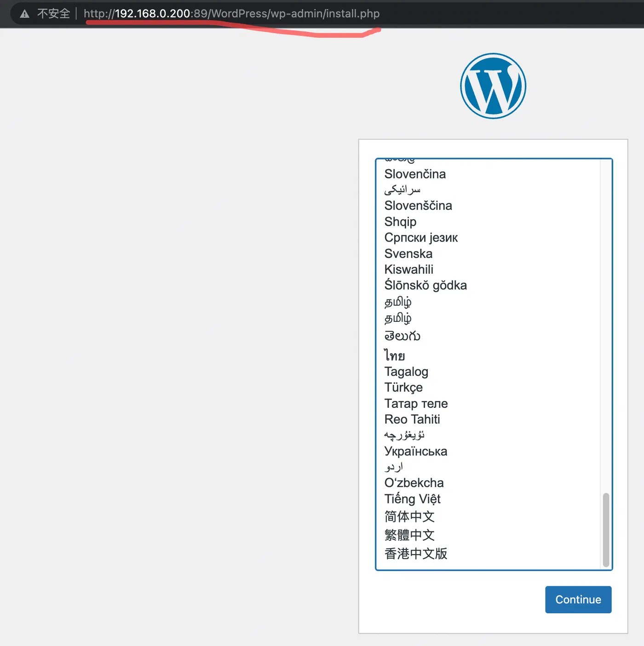
Task: Select 香港中文版 language option
Action: pos(416,554)
